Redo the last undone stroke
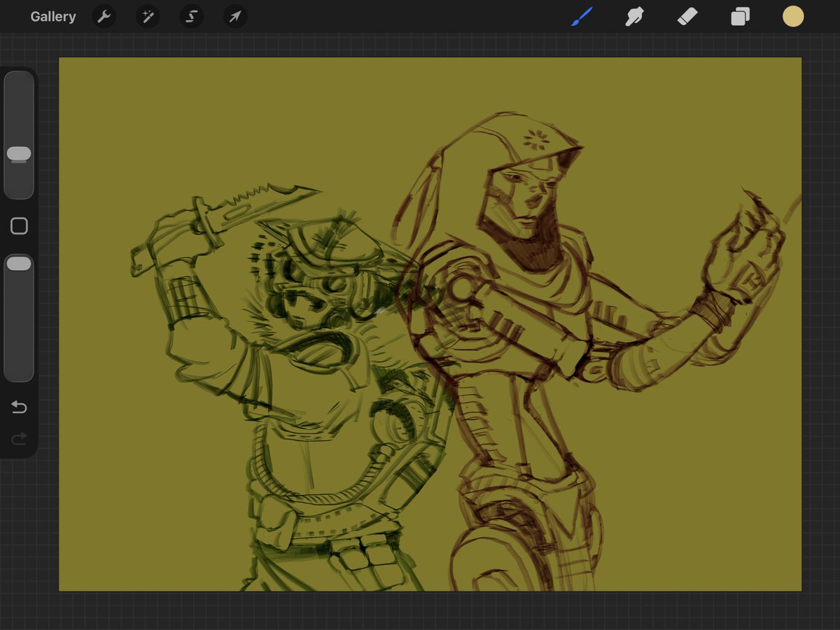The height and width of the screenshot is (630, 840). pos(19,439)
